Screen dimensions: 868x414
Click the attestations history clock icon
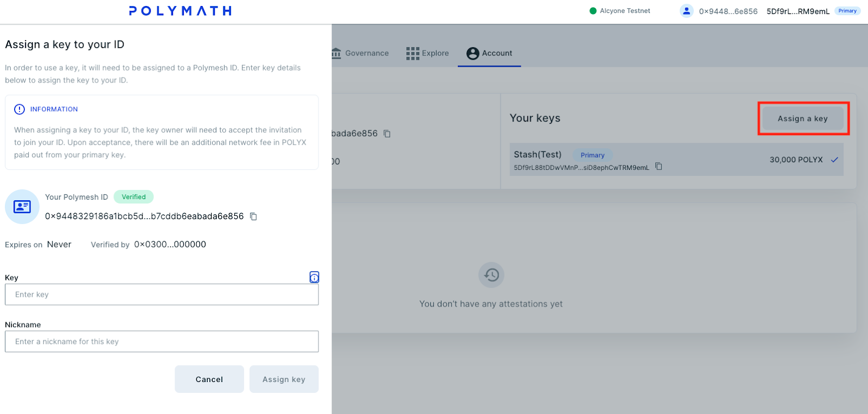(x=492, y=275)
